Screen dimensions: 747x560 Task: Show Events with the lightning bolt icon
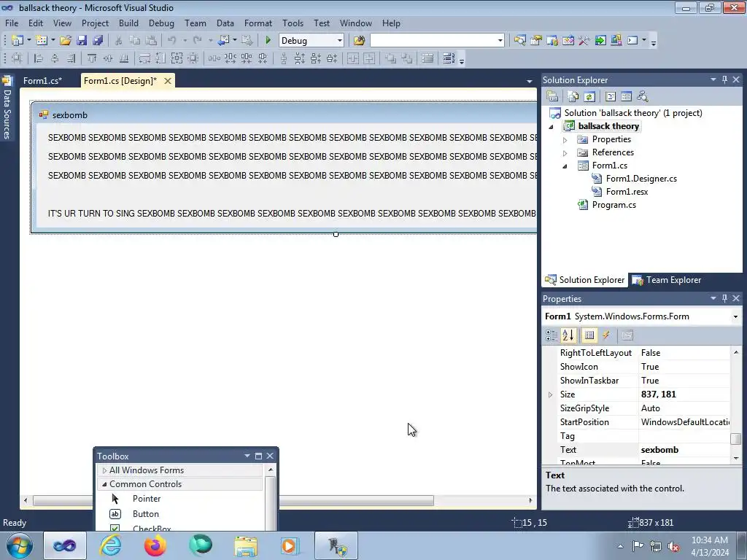click(x=606, y=335)
